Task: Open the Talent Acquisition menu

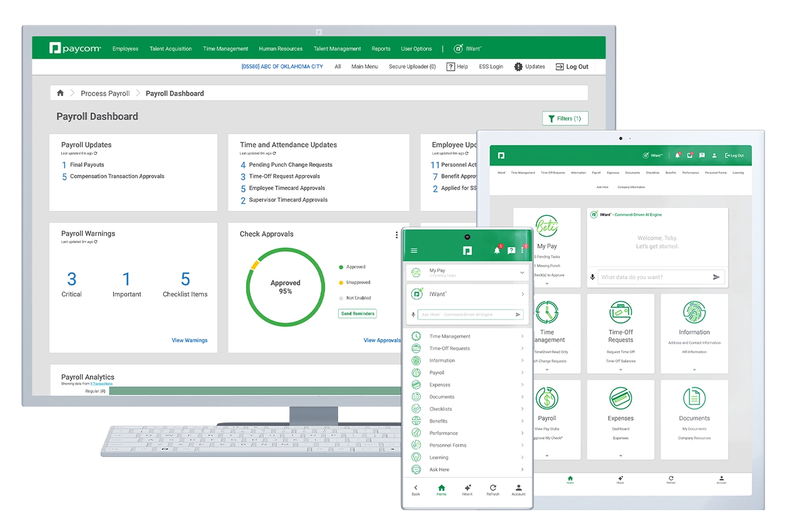Action: click(x=171, y=49)
